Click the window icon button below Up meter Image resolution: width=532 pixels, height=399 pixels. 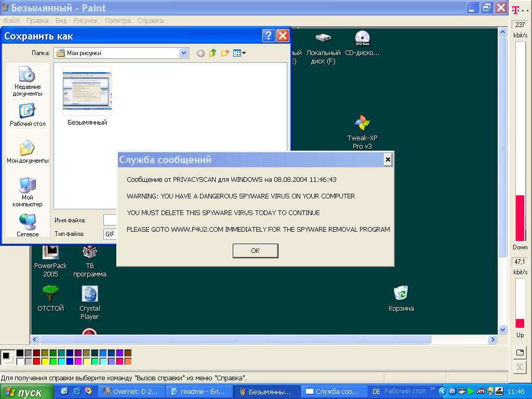click(x=520, y=352)
